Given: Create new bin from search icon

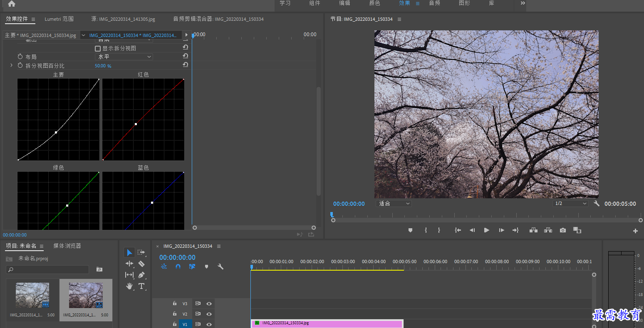Looking at the screenshot, I should point(99,269).
